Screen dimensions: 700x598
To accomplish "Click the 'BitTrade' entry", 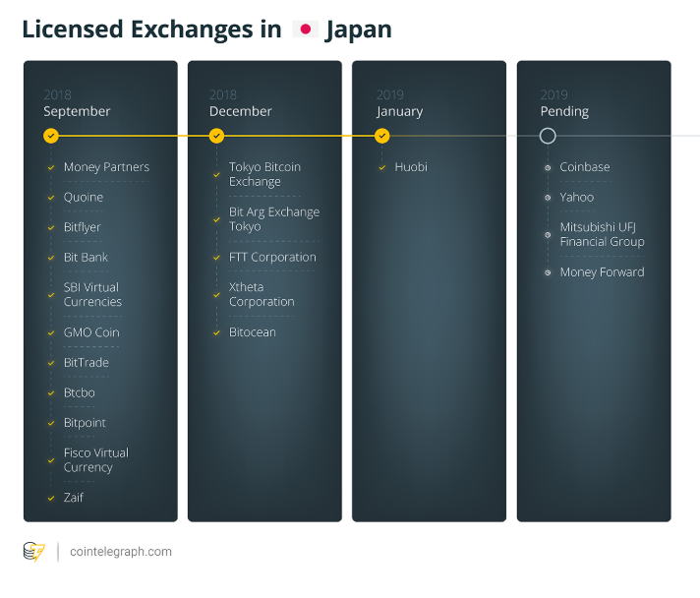I will (87, 362).
